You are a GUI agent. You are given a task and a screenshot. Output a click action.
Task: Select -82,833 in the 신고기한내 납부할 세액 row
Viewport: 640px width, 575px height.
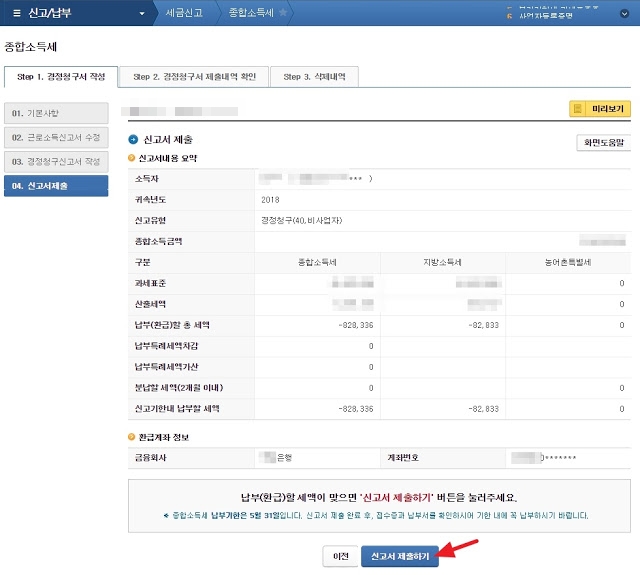pyautogui.click(x=484, y=409)
